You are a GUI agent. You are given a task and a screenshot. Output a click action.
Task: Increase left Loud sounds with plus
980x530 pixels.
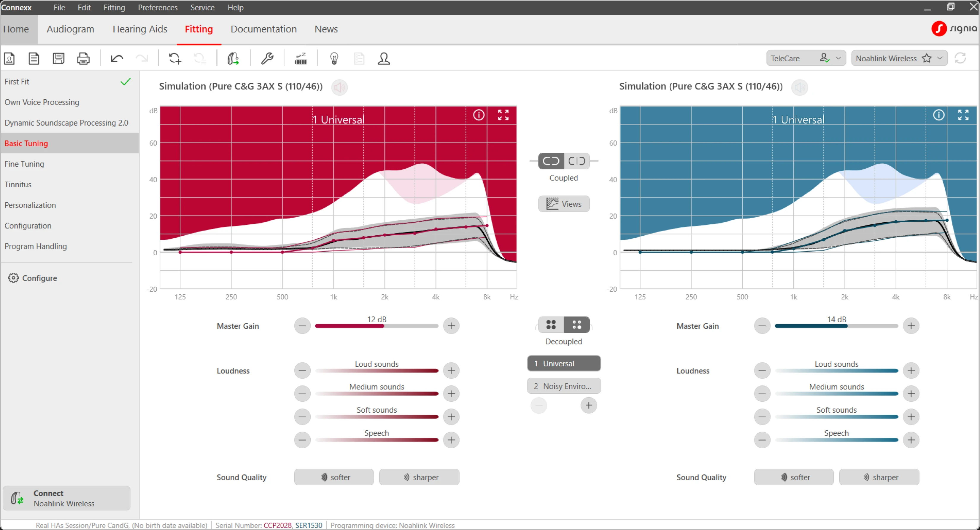451,371
